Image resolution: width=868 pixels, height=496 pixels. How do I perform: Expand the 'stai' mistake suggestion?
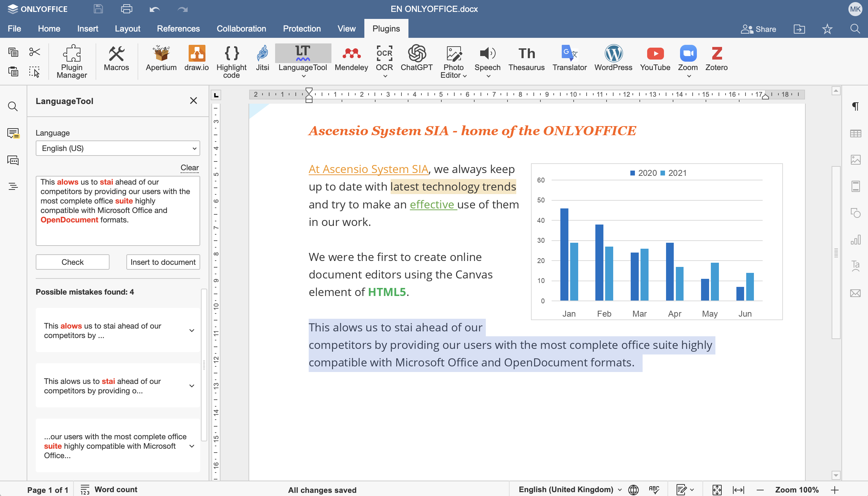point(192,386)
